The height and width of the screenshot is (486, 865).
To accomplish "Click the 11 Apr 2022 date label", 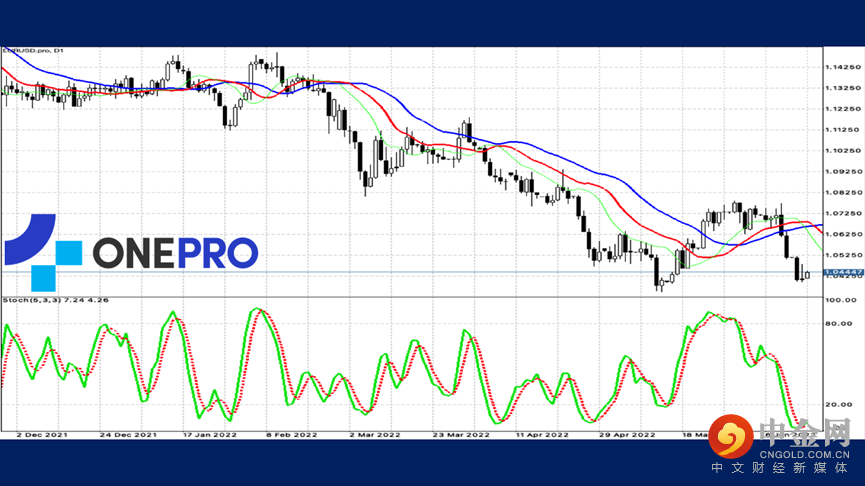I will pos(542,435).
